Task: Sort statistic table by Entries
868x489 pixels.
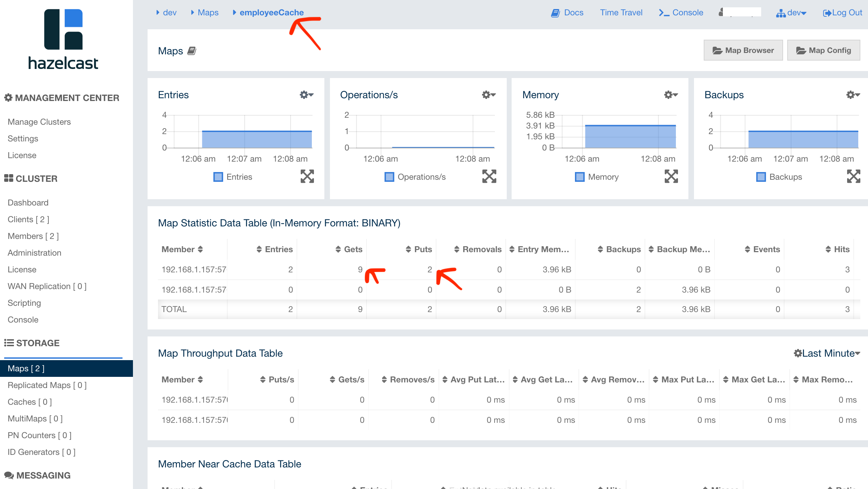Action: [274, 249]
